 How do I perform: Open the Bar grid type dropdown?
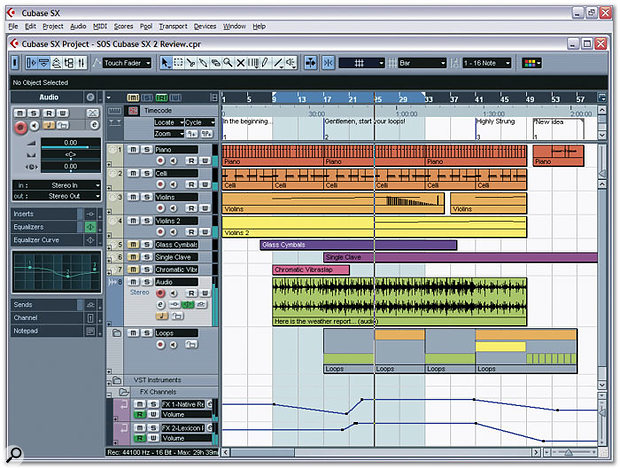coord(422,62)
